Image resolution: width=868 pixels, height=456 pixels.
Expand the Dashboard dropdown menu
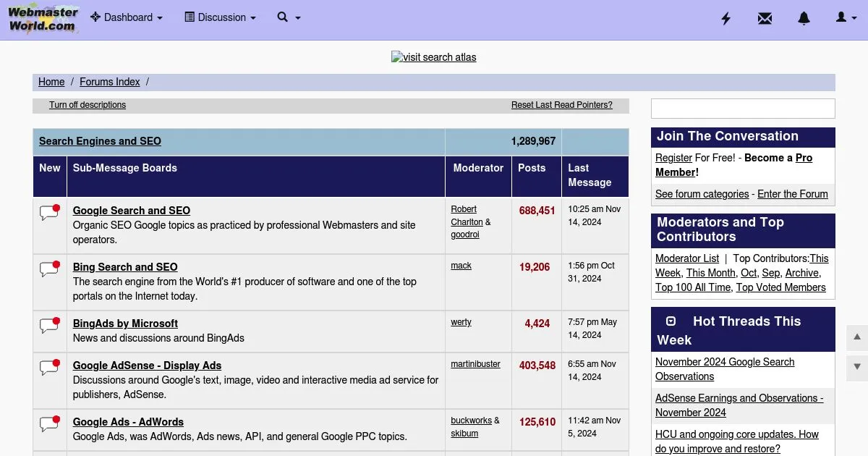click(x=127, y=17)
